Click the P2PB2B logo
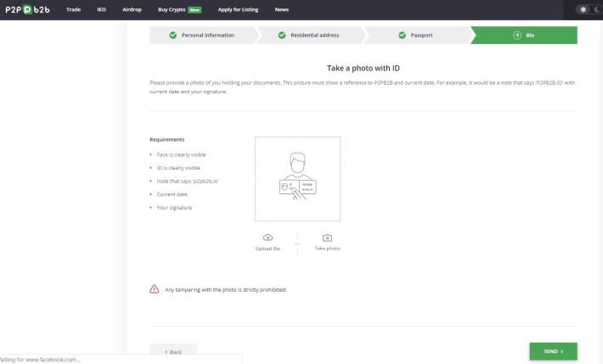603x364 pixels. click(x=27, y=9)
